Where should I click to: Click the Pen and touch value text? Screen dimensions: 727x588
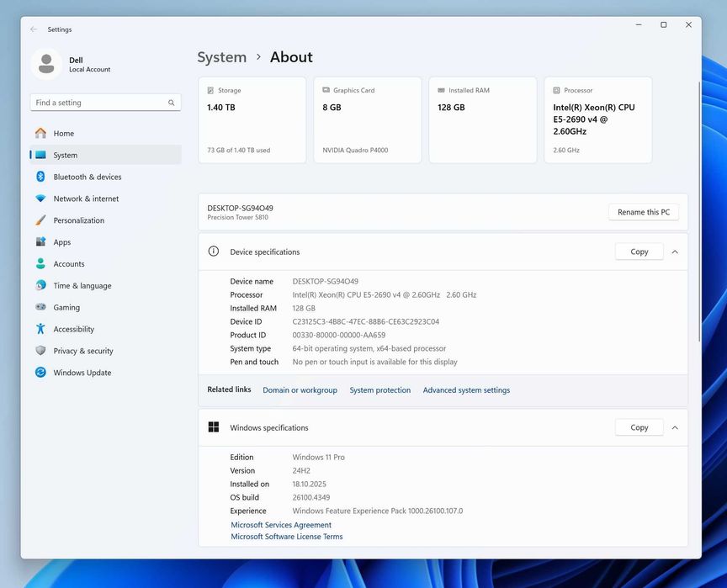pyautogui.click(x=374, y=362)
